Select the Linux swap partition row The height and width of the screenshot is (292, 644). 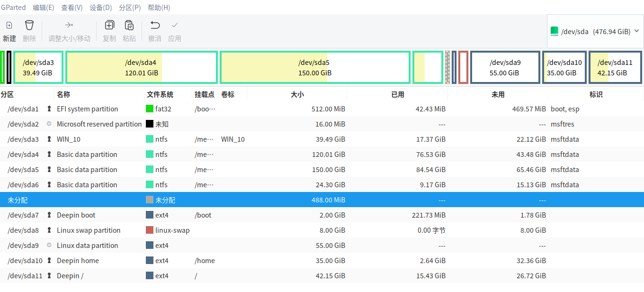(189, 230)
